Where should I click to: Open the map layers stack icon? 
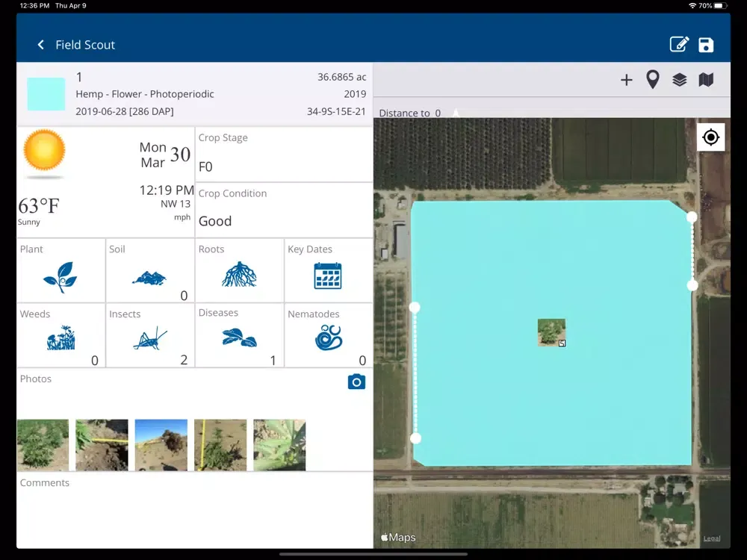[679, 80]
